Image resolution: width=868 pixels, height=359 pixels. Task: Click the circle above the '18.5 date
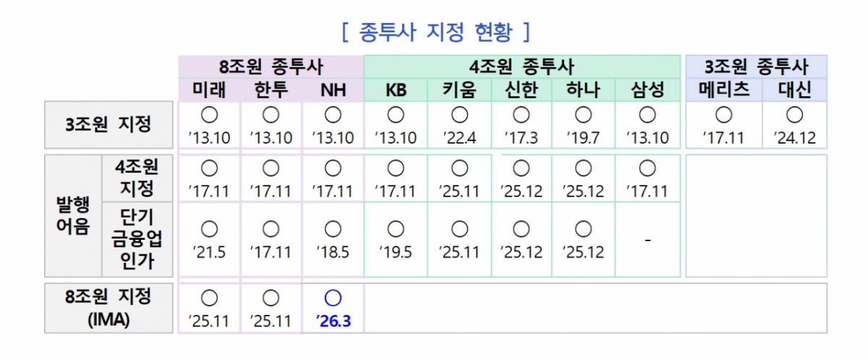[333, 229]
